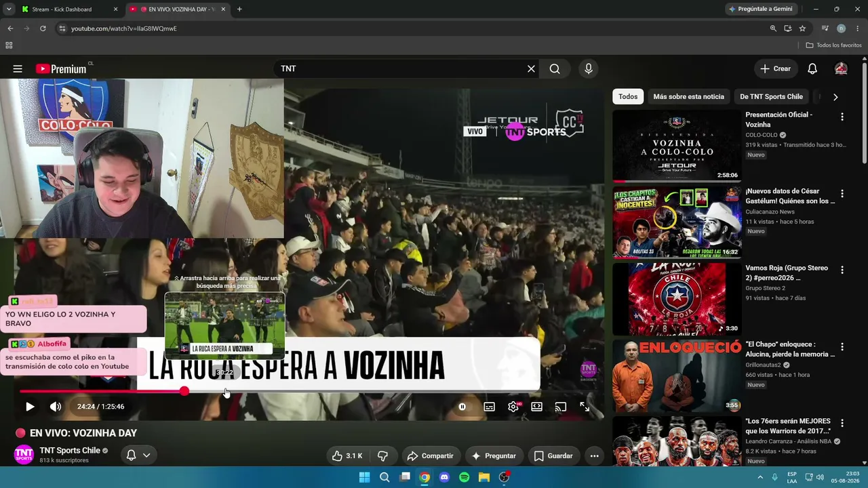
Task: Go back to previous page
Action: (x=10, y=28)
